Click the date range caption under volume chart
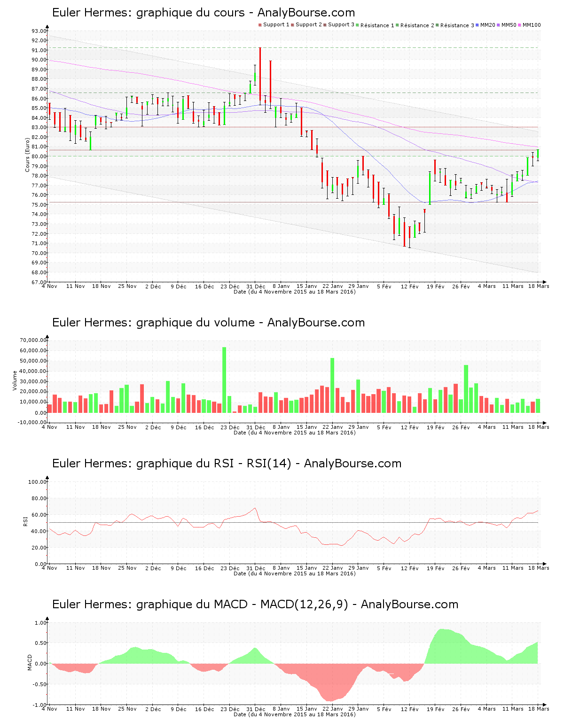The height and width of the screenshot is (728, 564). pyautogui.click(x=295, y=433)
